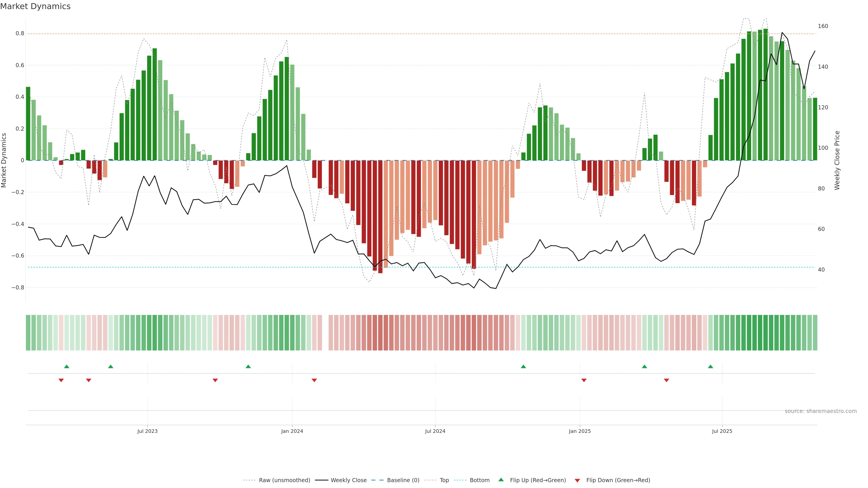Click the darkest green heatmap cell
868x488 pixels.
coord(766,333)
